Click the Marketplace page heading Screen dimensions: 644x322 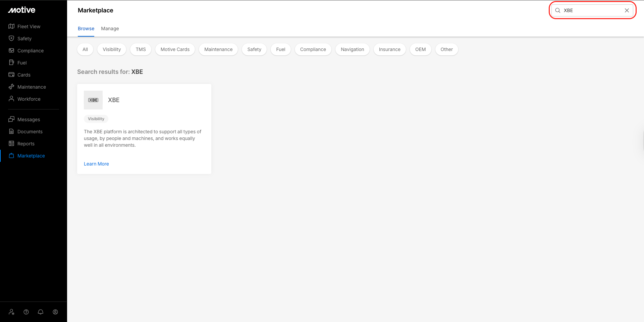(96, 10)
